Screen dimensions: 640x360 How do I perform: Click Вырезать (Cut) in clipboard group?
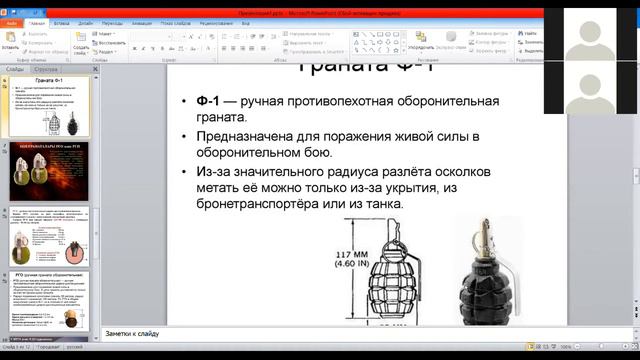(35, 34)
